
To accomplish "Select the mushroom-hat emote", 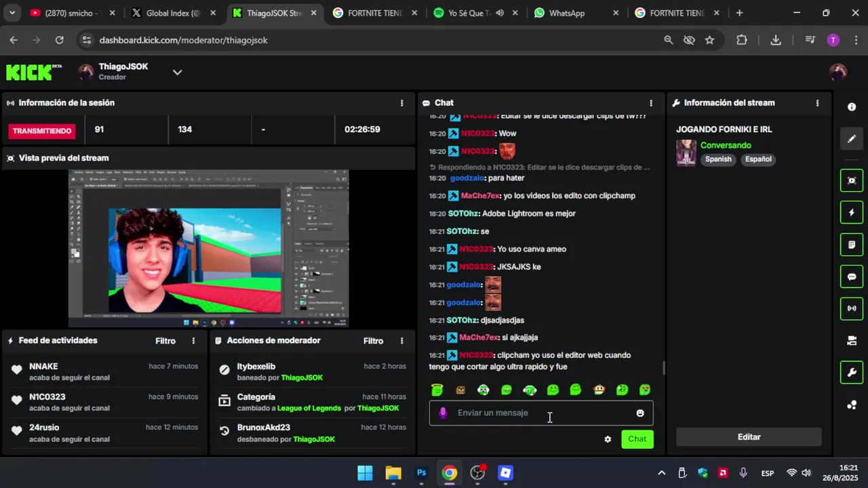I will [x=599, y=390].
